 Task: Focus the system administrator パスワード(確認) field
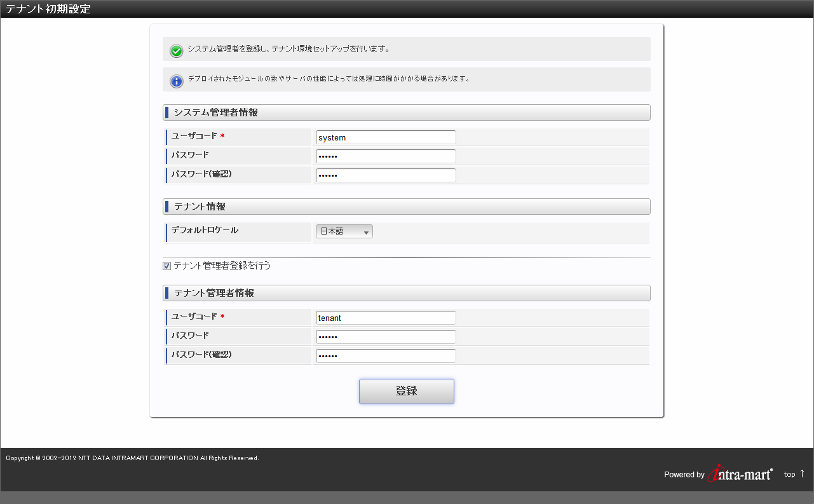coord(386,175)
